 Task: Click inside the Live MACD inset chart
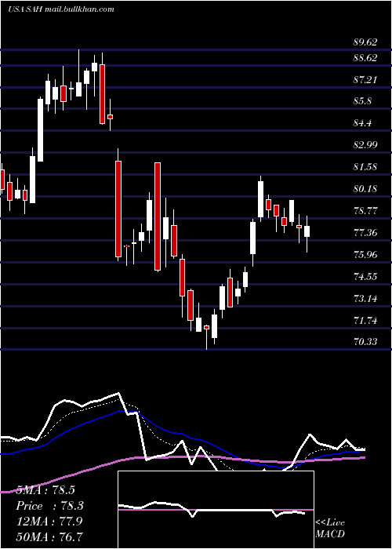pos(216,510)
